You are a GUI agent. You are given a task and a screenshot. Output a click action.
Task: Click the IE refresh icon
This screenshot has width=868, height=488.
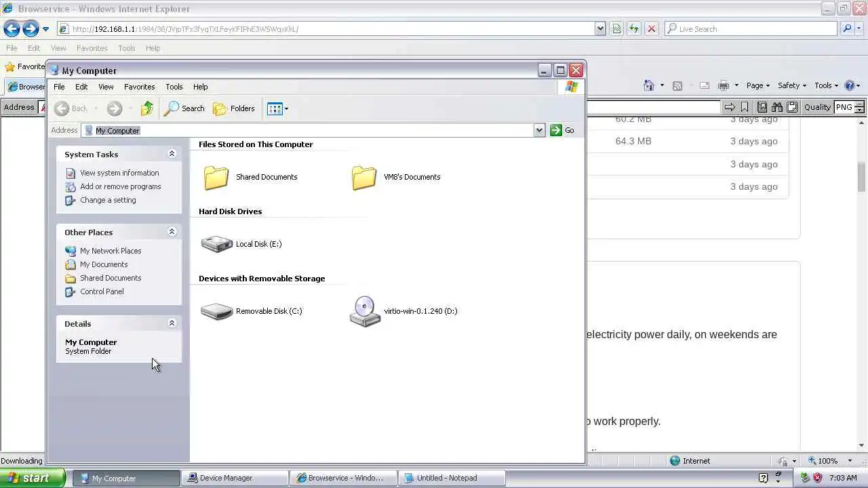point(633,28)
